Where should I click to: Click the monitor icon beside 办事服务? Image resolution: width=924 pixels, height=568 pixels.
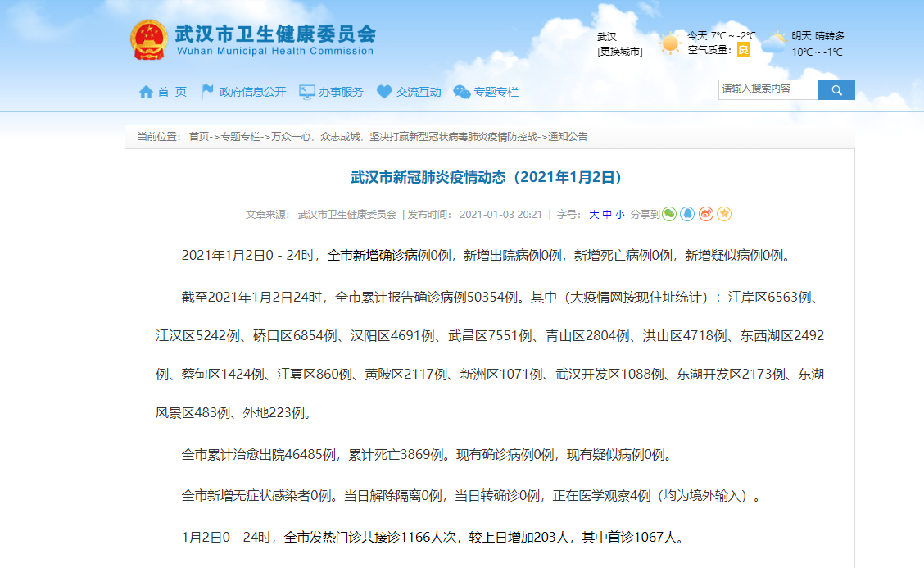[306, 91]
